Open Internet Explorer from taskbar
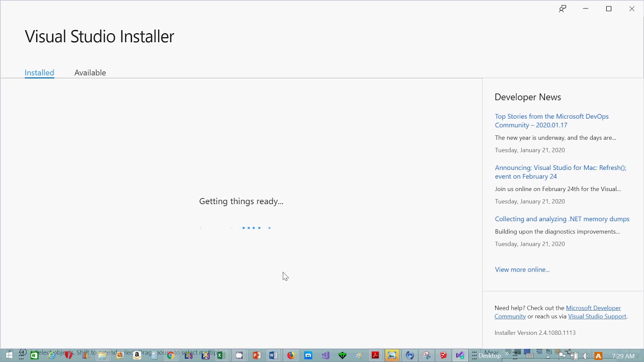Screen dimensions: 644x362 pos(52,355)
